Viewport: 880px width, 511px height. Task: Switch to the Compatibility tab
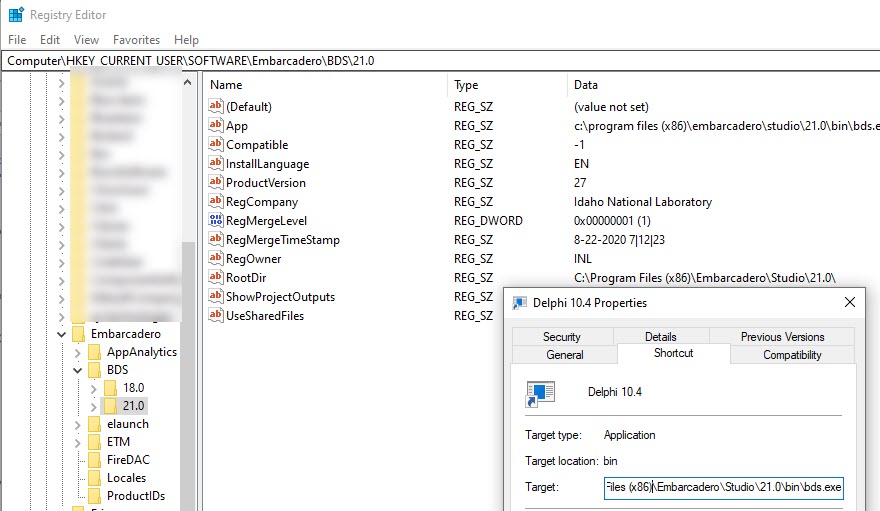(x=792, y=355)
